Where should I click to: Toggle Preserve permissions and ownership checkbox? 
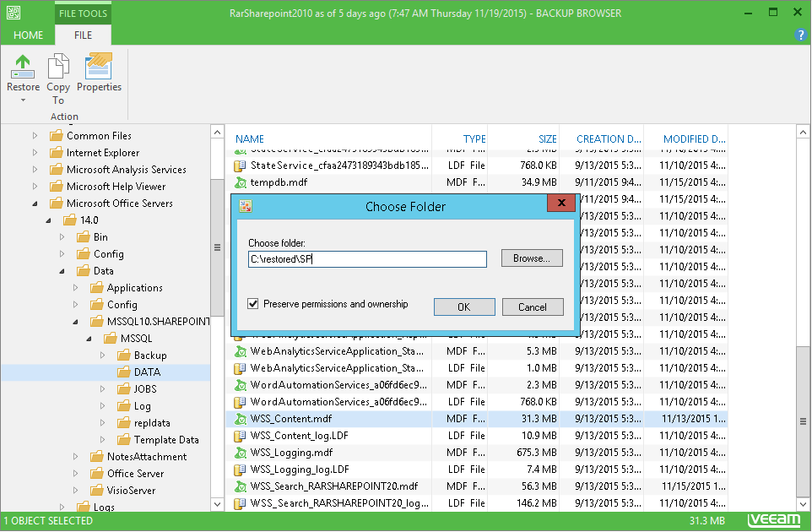click(x=252, y=303)
